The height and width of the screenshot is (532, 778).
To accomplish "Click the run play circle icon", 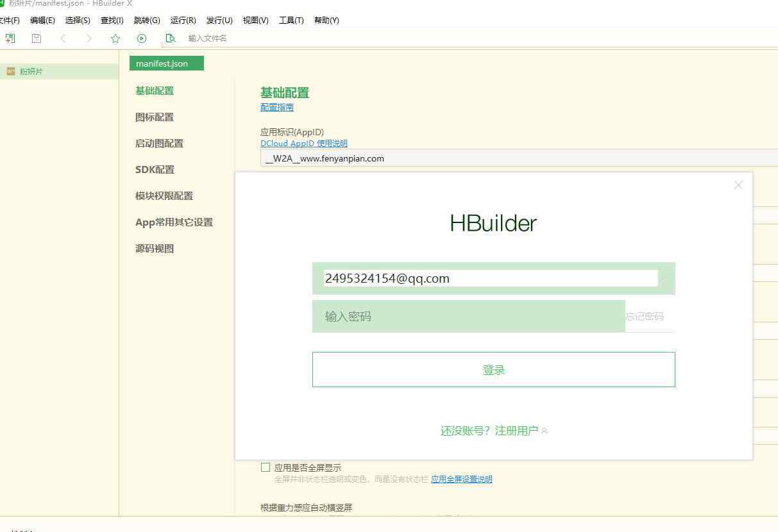I will [x=142, y=38].
